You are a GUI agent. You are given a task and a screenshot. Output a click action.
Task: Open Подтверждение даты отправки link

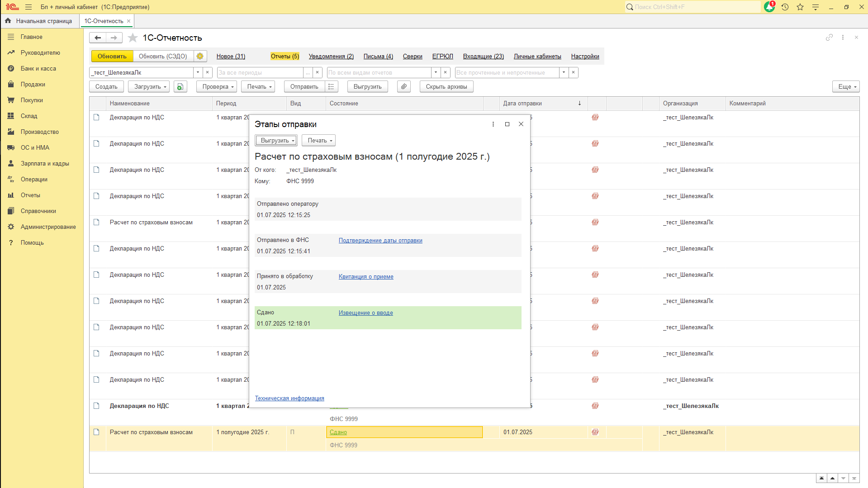tap(380, 241)
